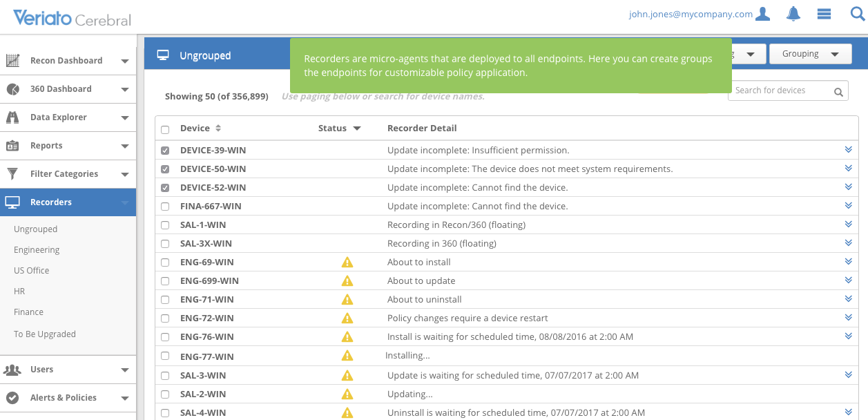
Task: Click warning icon for ENG-77-WIN
Action: [347, 356]
